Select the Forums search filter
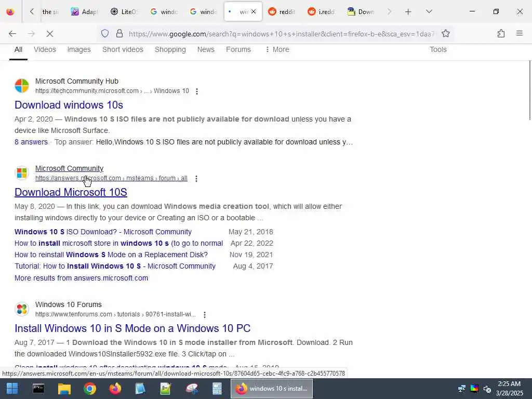This screenshot has width=532, height=399. point(238,49)
